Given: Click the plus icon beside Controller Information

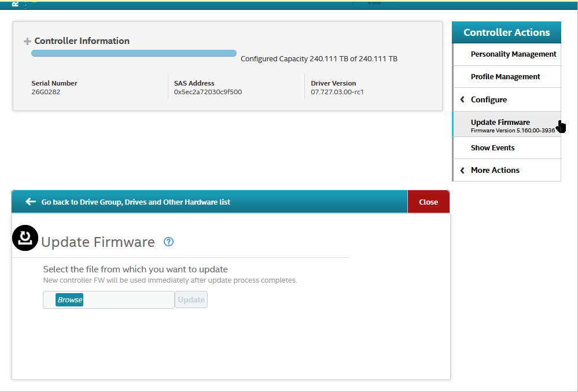Looking at the screenshot, I should tap(27, 42).
